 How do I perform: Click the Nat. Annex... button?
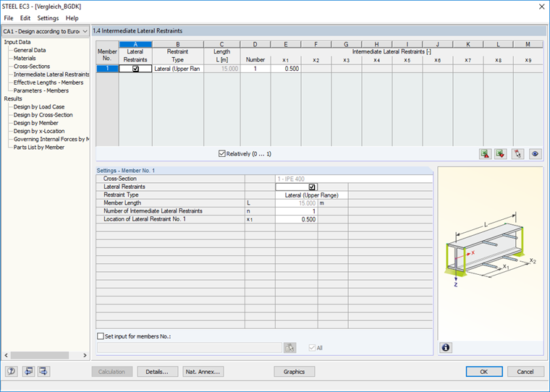(x=203, y=372)
